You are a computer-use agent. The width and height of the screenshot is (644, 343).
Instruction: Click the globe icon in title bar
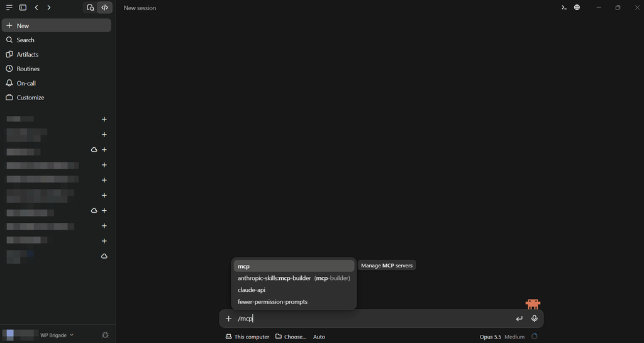click(x=577, y=8)
